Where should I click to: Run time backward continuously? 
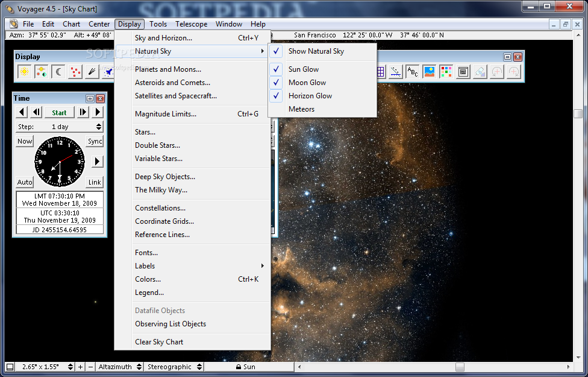[22, 112]
